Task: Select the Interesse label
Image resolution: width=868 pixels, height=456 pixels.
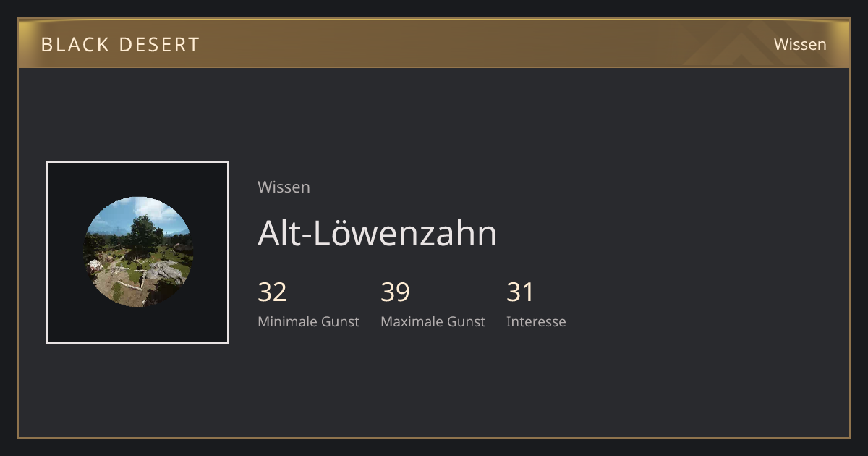Action: pyautogui.click(x=536, y=321)
